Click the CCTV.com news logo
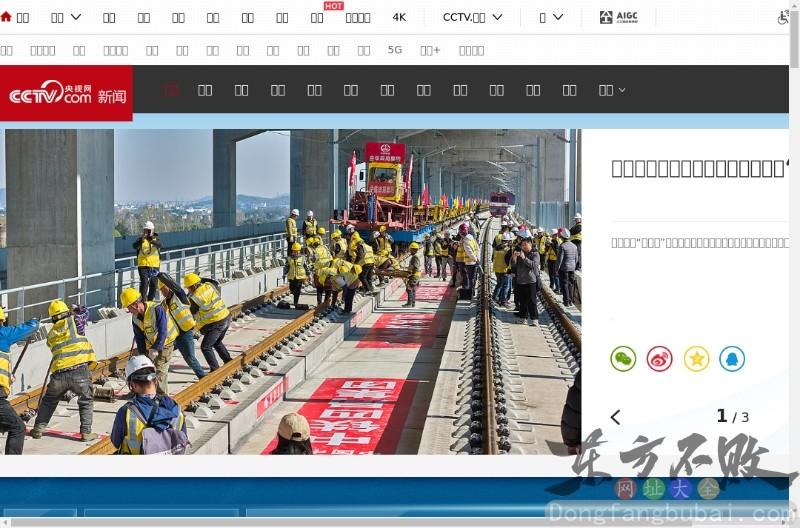 (66, 94)
